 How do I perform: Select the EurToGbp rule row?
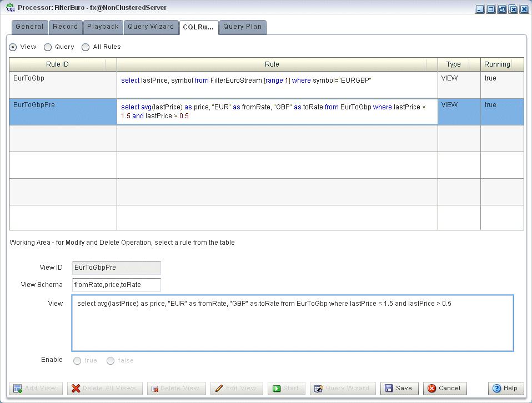pos(267,85)
